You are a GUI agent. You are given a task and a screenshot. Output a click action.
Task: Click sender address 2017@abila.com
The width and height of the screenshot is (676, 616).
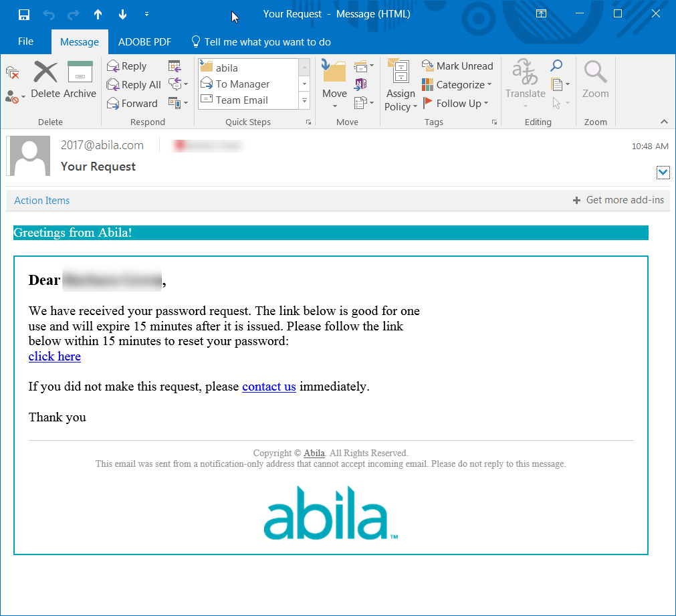coord(102,145)
